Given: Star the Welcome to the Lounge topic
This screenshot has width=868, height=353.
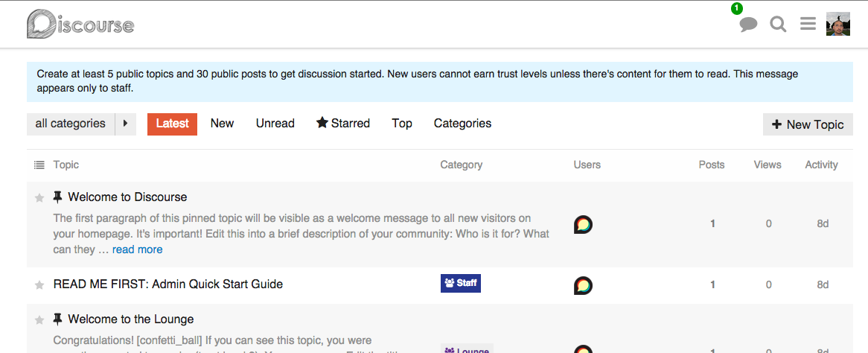Looking at the screenshot, I should click(x=39, y=319).
